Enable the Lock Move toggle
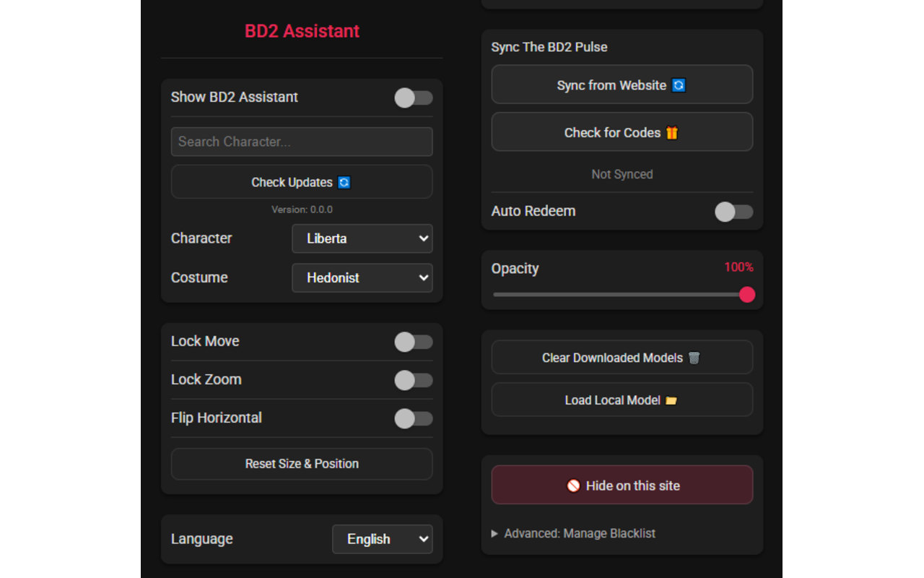Screen dimensions: 924x578 click(414, 342)
